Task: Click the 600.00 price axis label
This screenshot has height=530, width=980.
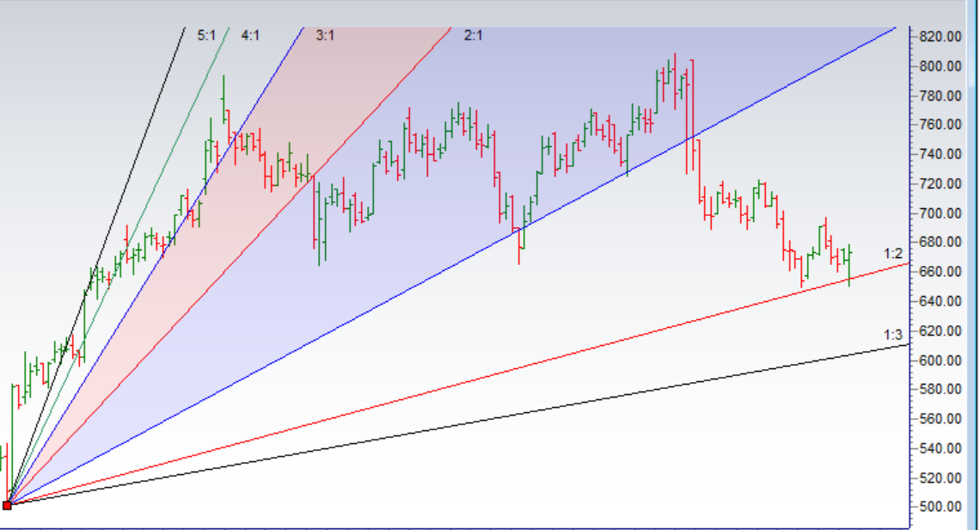Action: tap(940, 361)
